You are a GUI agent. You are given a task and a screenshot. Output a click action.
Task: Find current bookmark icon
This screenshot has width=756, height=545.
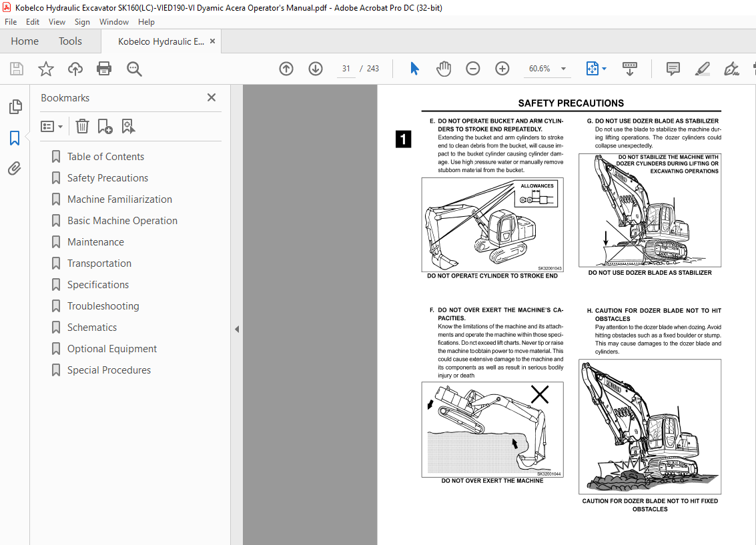pyautogui.click(x=128, y=126)
